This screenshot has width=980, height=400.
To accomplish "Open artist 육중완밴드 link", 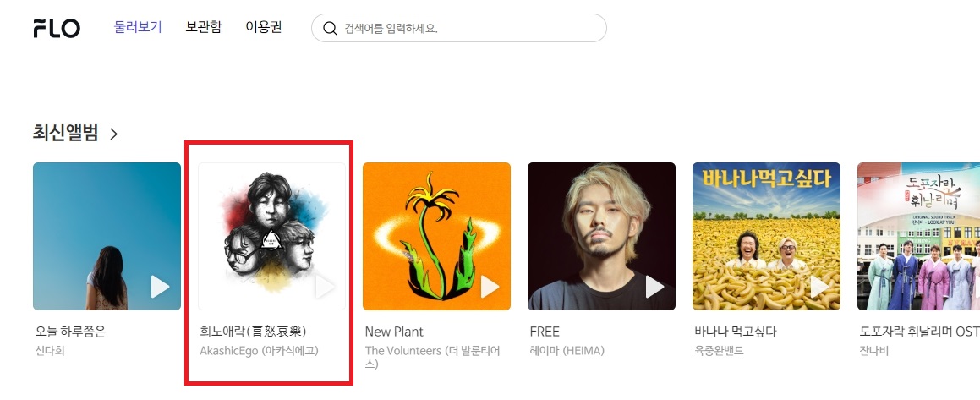I will click(720, 351).
